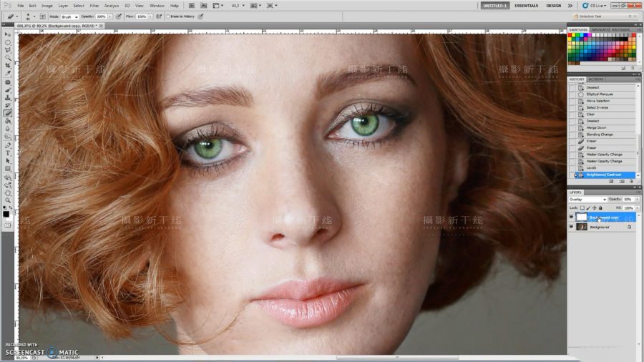Viewport: 644px width, 362px height.
Task: Open the File menu
Action: coord(21,6)
